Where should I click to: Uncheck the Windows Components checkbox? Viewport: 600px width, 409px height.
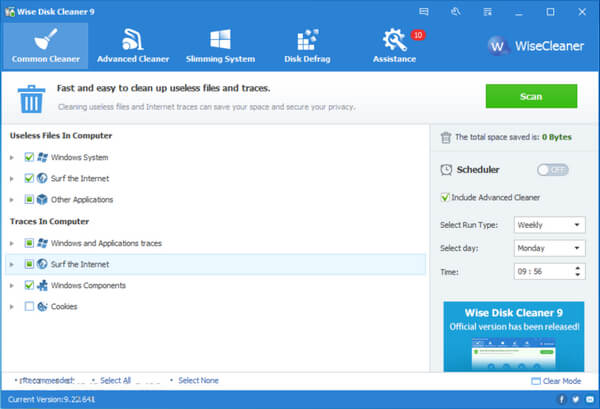coord(29,285)
